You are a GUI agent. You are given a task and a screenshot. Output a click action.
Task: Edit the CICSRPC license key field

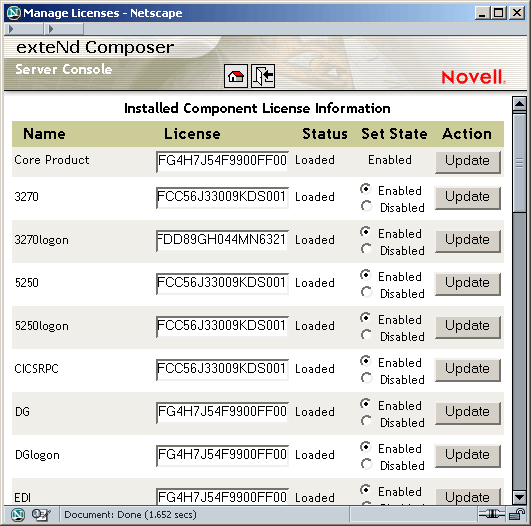pos(222,370)
